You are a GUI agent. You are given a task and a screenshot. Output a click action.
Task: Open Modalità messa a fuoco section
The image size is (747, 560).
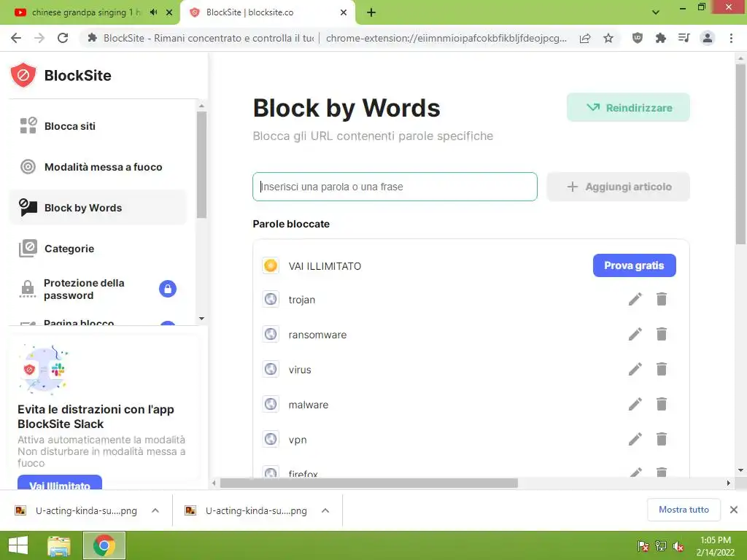pos(98,167)
